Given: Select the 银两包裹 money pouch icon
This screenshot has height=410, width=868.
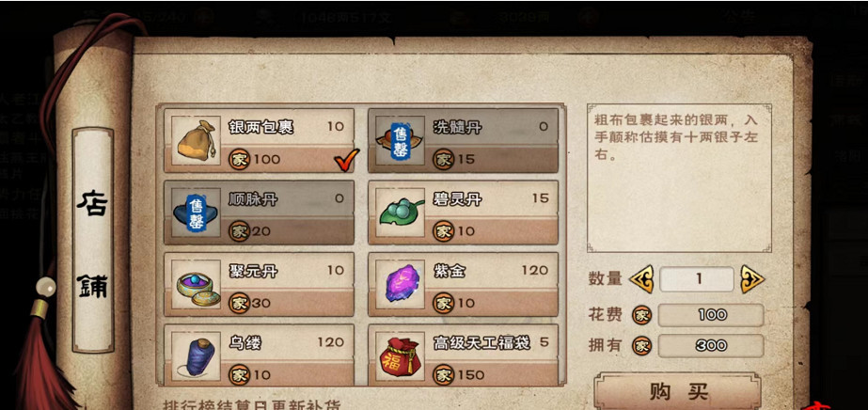Looking at the screenshot, I should coord(196,140).
